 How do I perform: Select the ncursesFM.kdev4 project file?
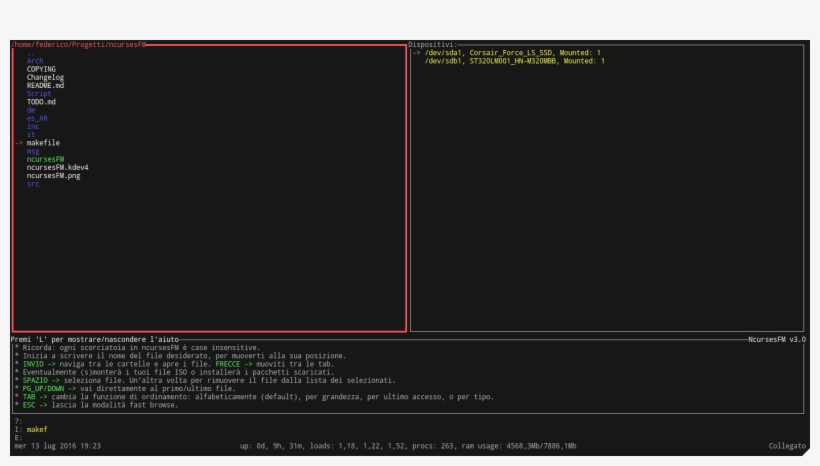(x=57, y=167)
